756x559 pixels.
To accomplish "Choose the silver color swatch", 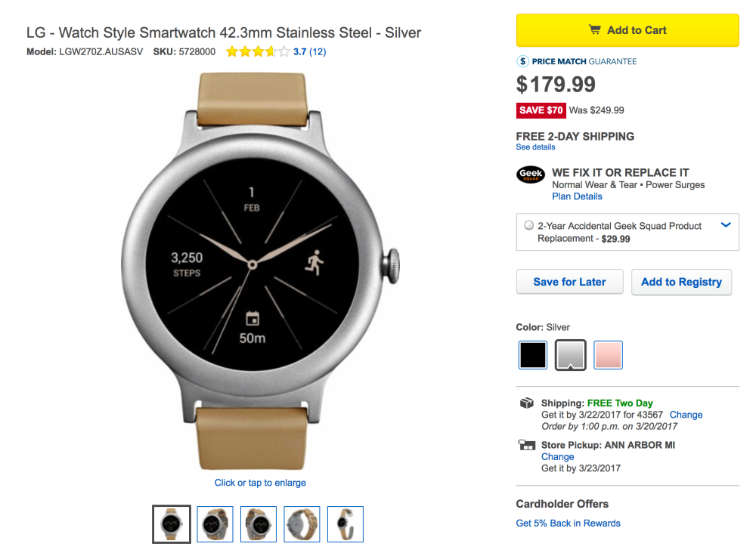I will point(571,354).
